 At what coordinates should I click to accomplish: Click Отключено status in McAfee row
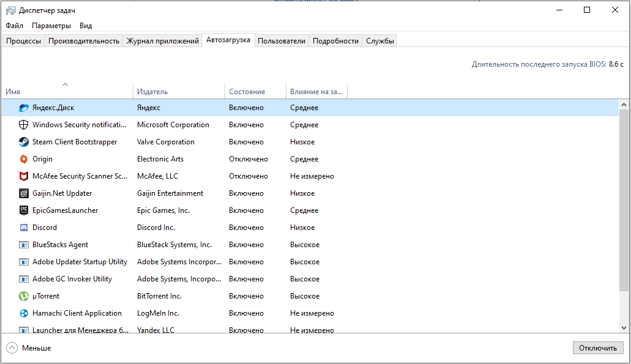pos(248,176)
